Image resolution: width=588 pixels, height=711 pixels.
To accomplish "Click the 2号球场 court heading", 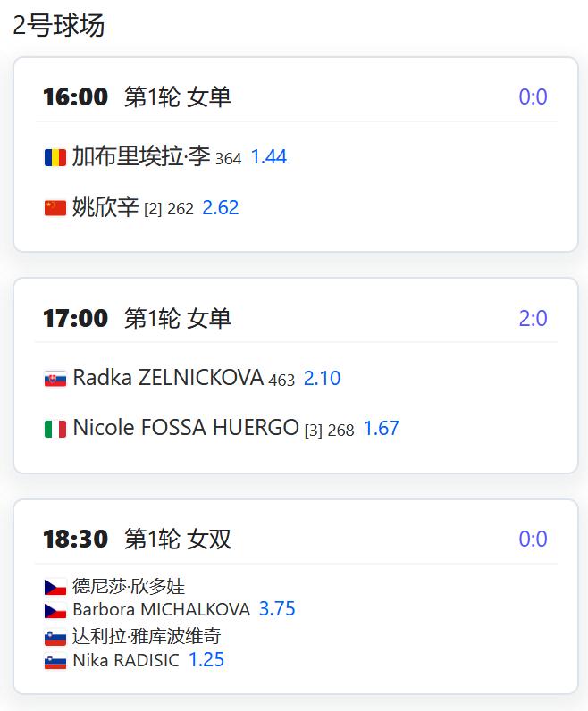I will pos(59,25).
